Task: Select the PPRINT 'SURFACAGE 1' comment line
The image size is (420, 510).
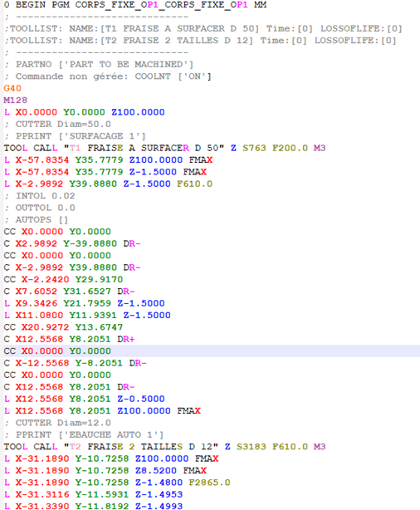Action: (x=75, y=136)
